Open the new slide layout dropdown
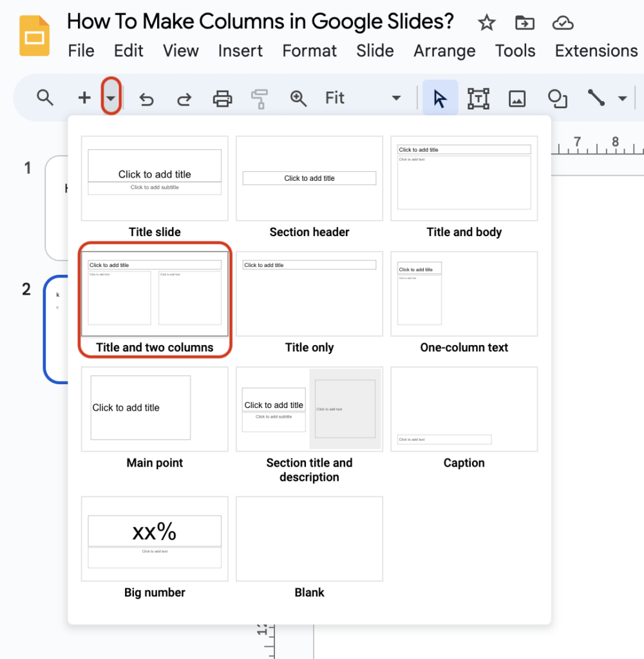This screenshot has width=644, height=659. [109, 98]
